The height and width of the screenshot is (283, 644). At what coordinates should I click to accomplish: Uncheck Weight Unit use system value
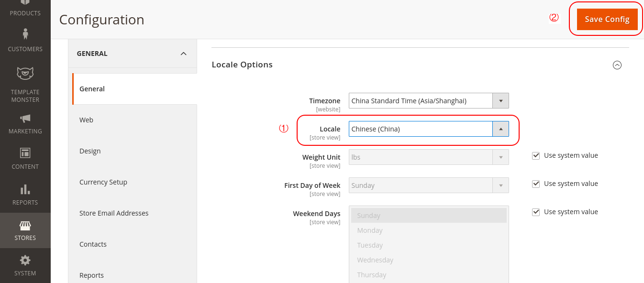tap(536, 155)
